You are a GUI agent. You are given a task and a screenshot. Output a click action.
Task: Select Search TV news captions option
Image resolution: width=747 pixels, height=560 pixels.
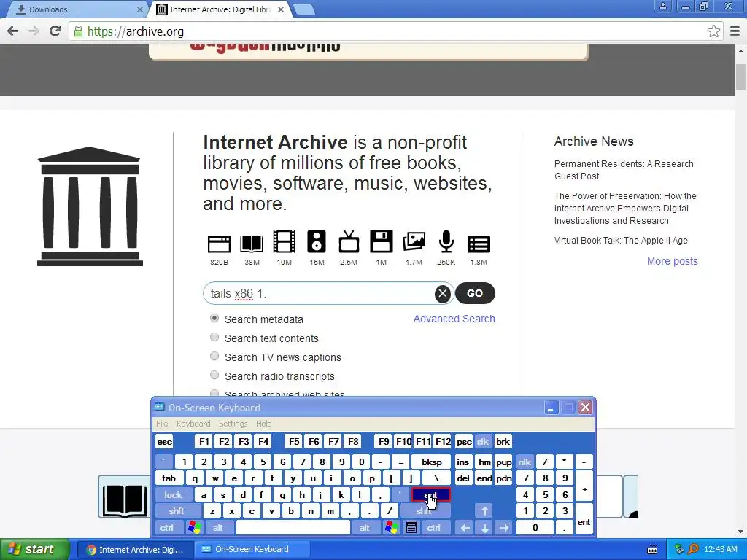coord(214,356)
